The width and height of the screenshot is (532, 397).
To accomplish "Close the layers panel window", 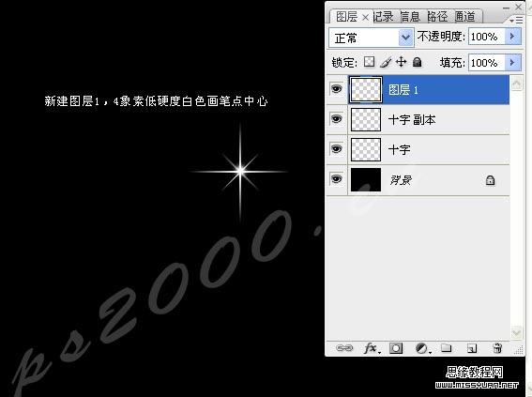I will [519, 7].
